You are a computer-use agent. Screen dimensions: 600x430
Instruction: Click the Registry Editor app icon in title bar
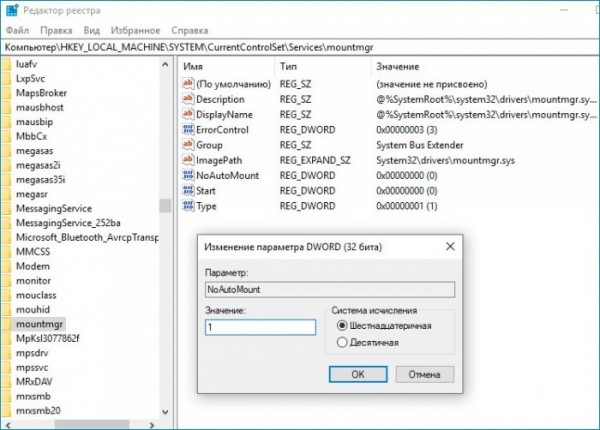click(12, 10)
